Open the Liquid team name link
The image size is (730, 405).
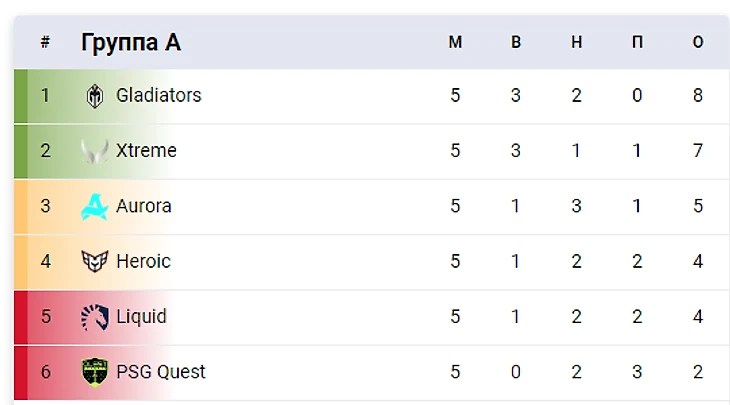(x=141, y=317)
